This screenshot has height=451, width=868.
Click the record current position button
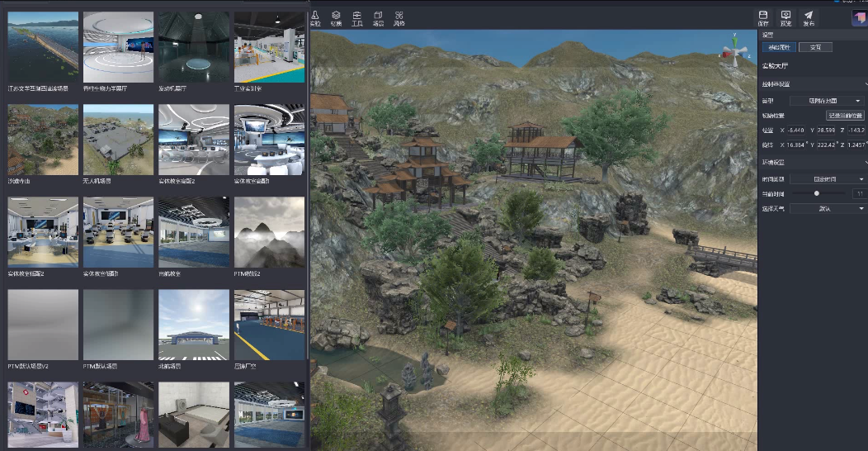(845, 116)
